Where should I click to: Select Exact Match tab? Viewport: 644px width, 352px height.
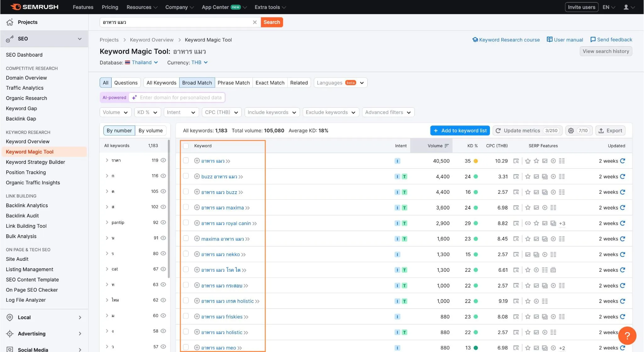270,83
